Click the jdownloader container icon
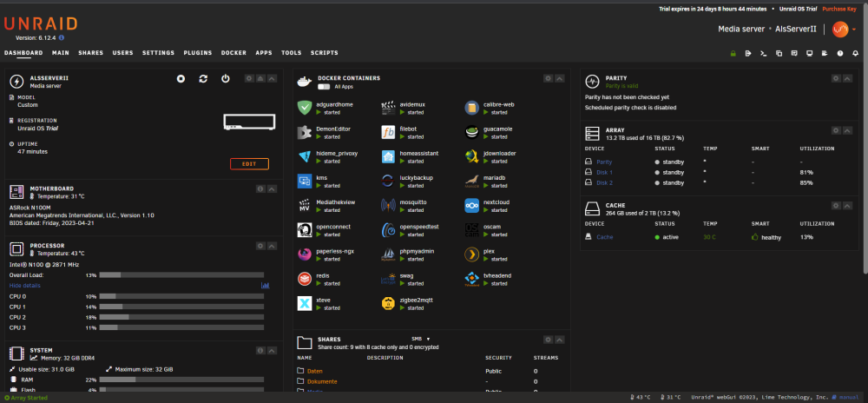Image resolution: width=868 pixels, height=403 pixels. (x=471, y=156)
